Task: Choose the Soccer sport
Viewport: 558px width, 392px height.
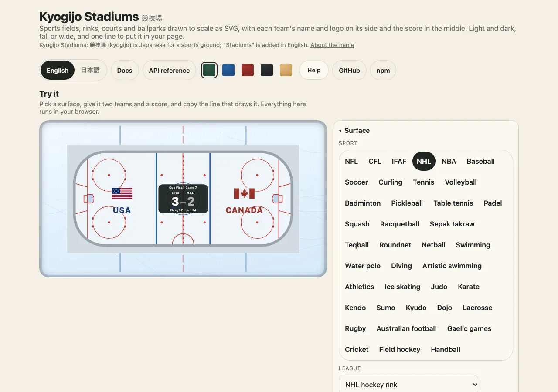Action: point(356,182)
